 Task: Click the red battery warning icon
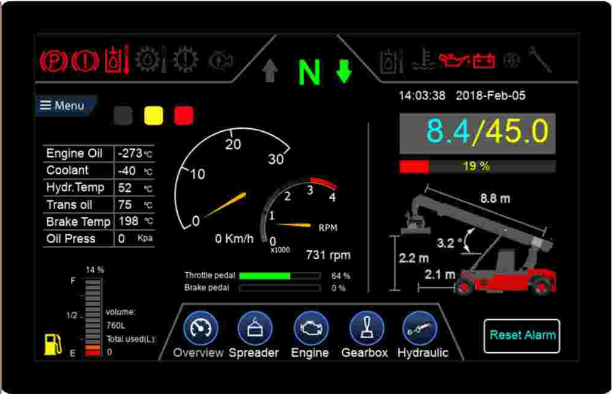click(484, 61)
